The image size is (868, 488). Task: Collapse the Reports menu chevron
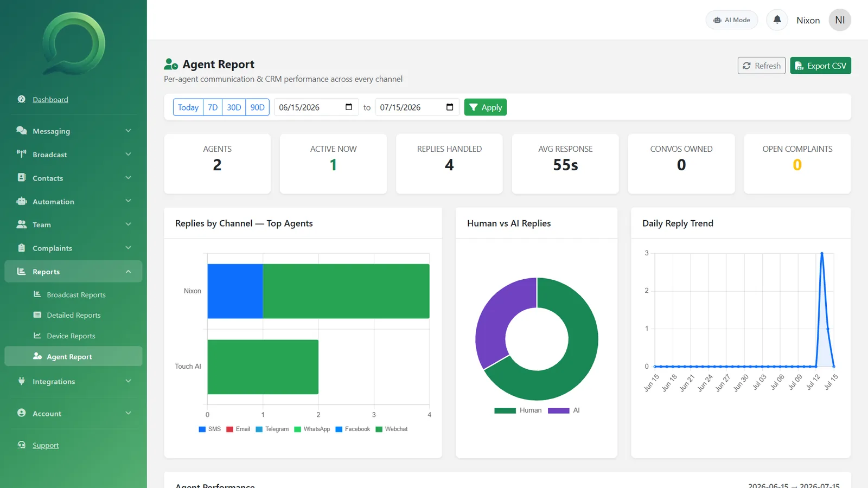[129, 272]
